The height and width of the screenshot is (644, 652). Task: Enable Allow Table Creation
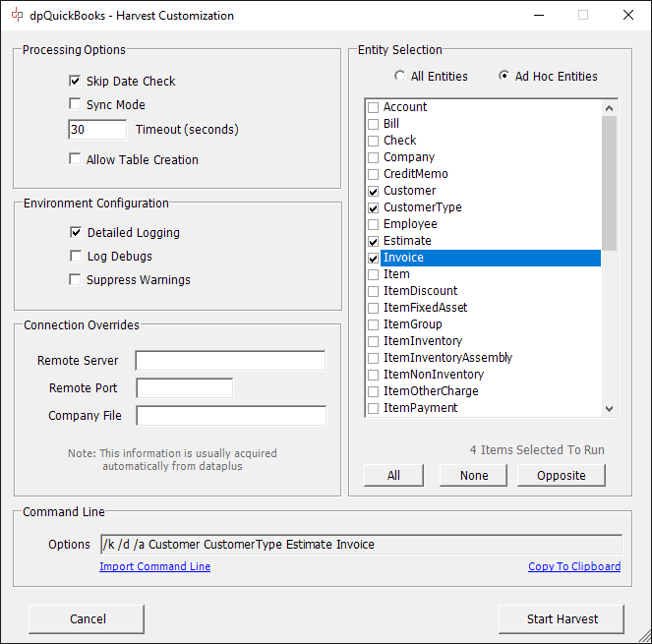point(75,159)
